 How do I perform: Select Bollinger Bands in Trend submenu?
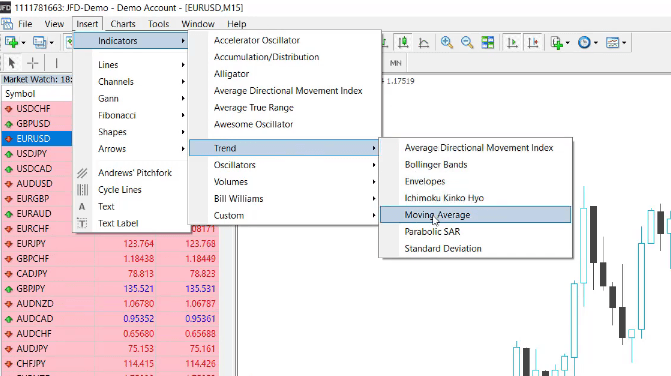(475, 165)
